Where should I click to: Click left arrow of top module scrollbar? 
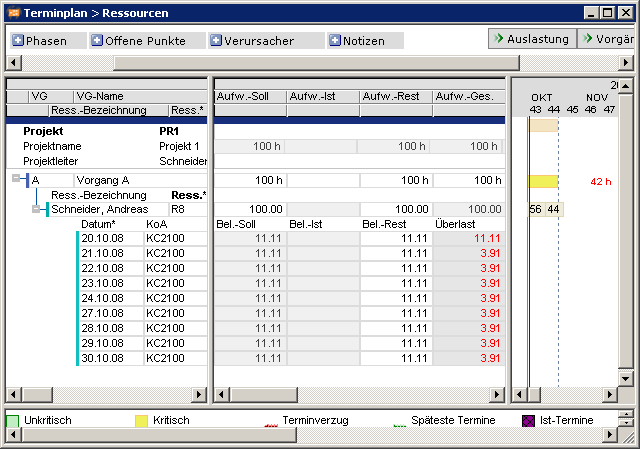coord(14,63)
